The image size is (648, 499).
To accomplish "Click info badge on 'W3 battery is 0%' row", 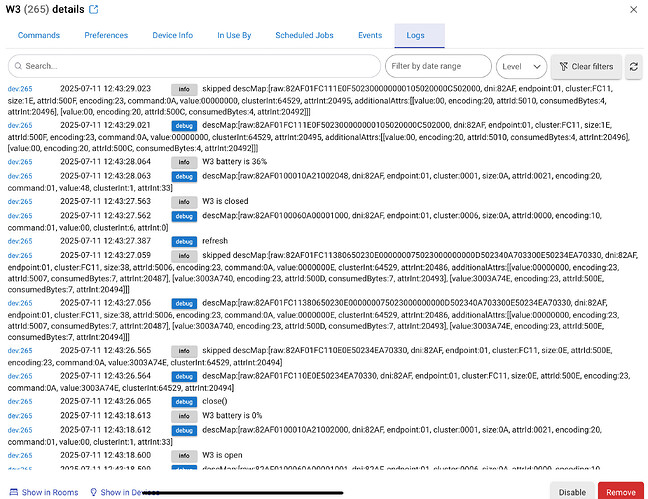I will [x=184, y=416].
